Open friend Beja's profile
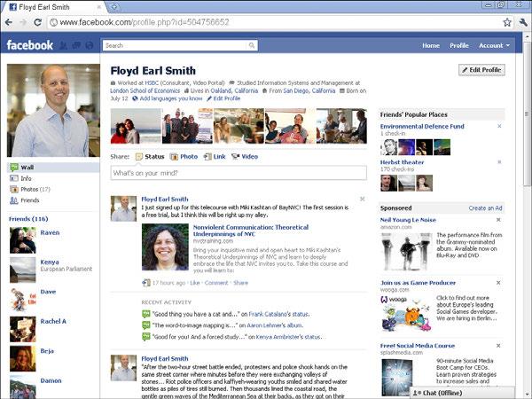Viewport: 532px width, 399px height. 47,351
